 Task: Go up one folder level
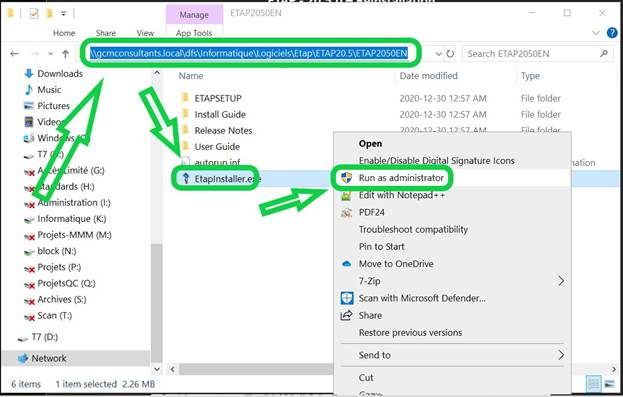click(x=66, y=54)
